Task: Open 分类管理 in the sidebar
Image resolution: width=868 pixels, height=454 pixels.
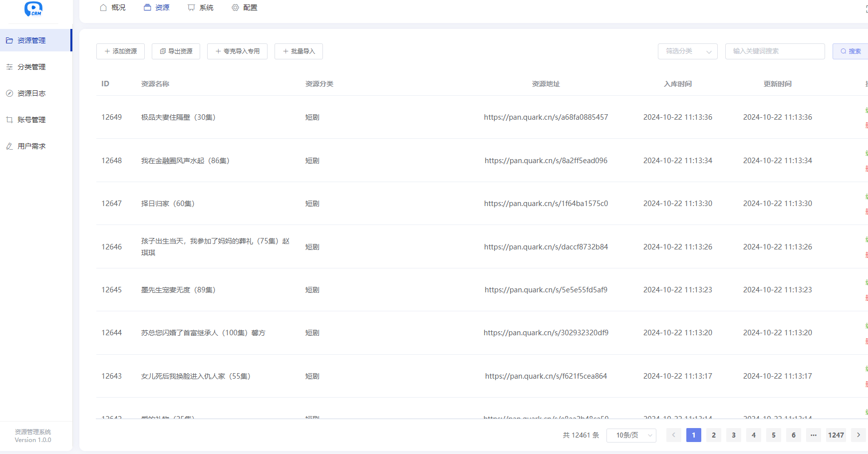Action: point(31,67)
